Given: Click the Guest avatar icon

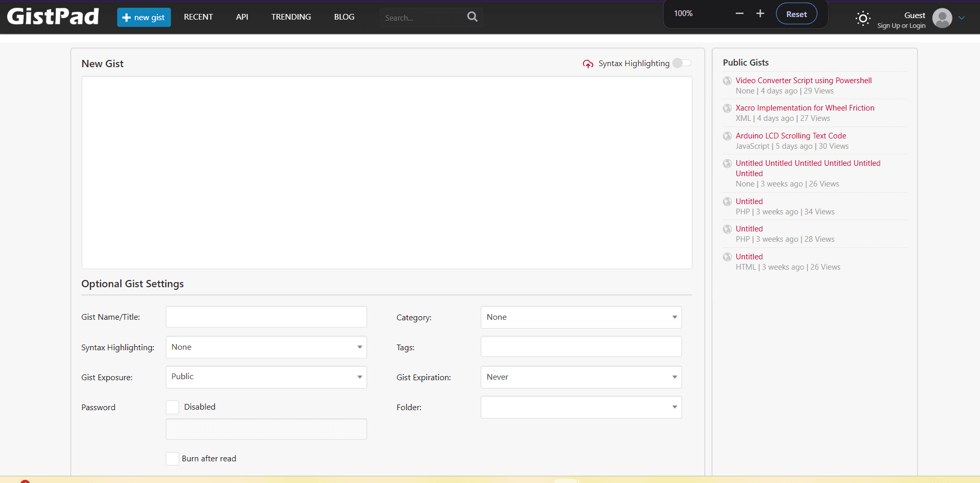Looking at the screenshot, I should click(x=943, y=18).
